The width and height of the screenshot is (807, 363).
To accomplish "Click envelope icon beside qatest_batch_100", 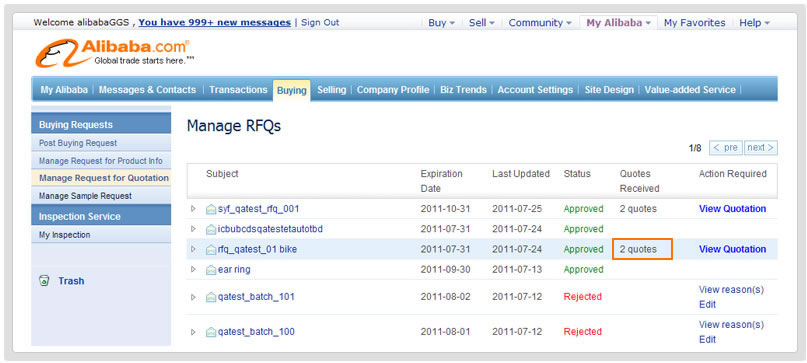I will (x=211, y=332).
